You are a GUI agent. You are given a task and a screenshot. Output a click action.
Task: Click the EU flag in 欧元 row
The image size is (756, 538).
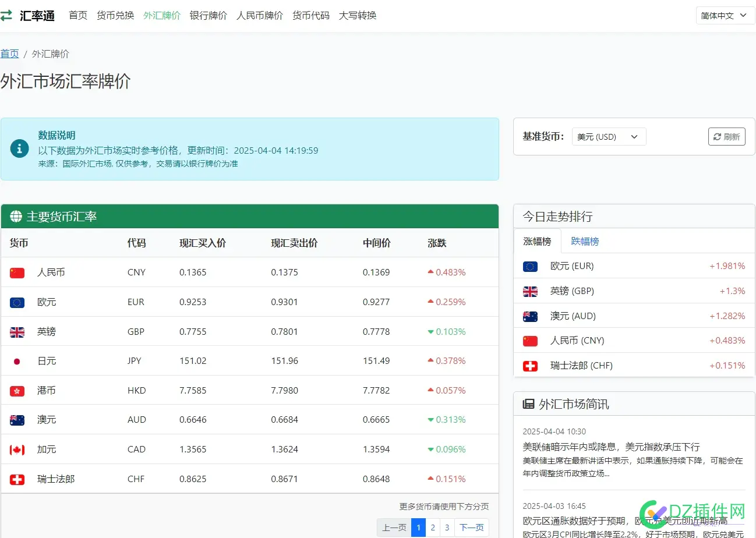[x=17, y=302]
